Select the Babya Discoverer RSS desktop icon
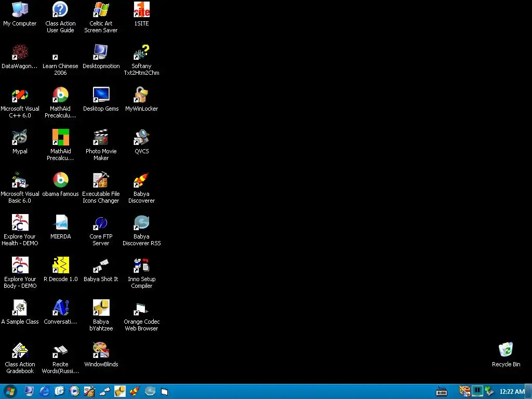 pyautogui.click(x=141, y=230)
